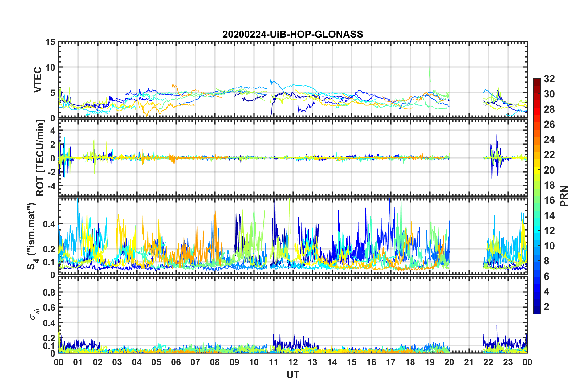Click the blue ROT burst after 22 UT
Viewport: 586px width, 392px height.
click(x=496, y=157)
